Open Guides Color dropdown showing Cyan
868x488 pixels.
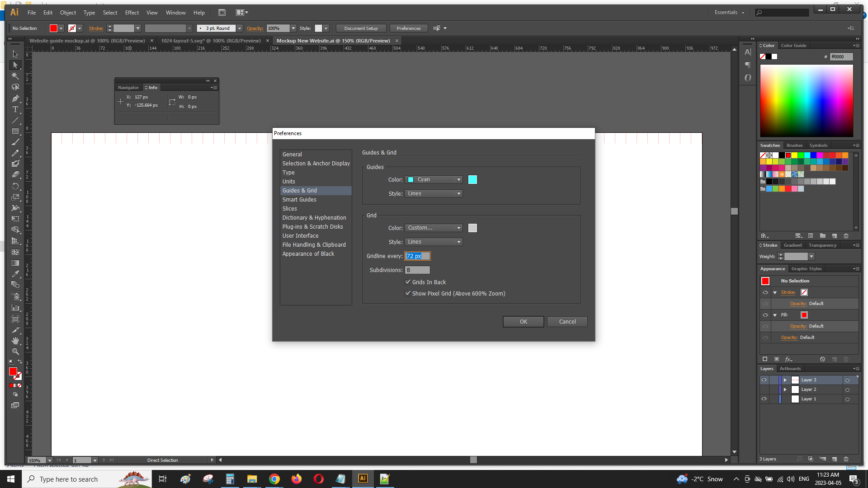pos(434,179)
